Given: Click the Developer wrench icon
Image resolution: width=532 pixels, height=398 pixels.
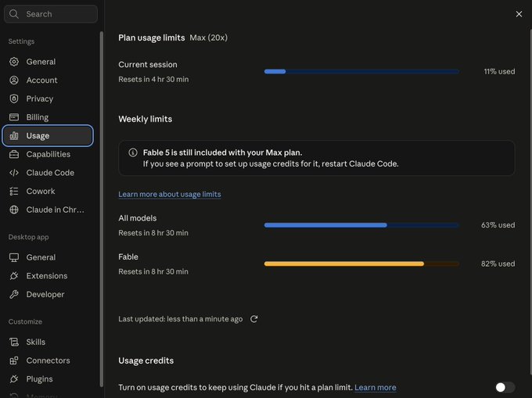Looking at the screenshot, I should [14, 294].
